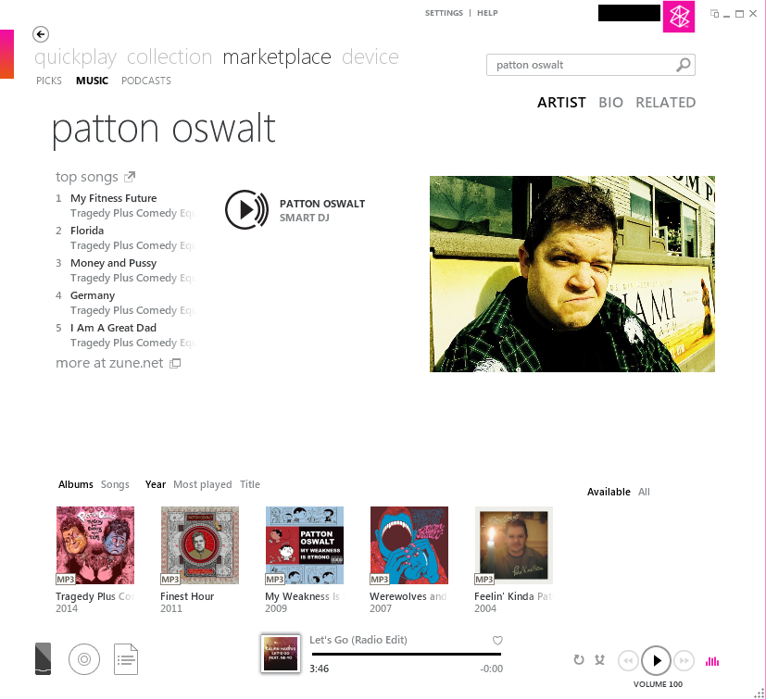
Task: Open the Finest Hour album thumbnail
Action: click(x=200, y=545)
